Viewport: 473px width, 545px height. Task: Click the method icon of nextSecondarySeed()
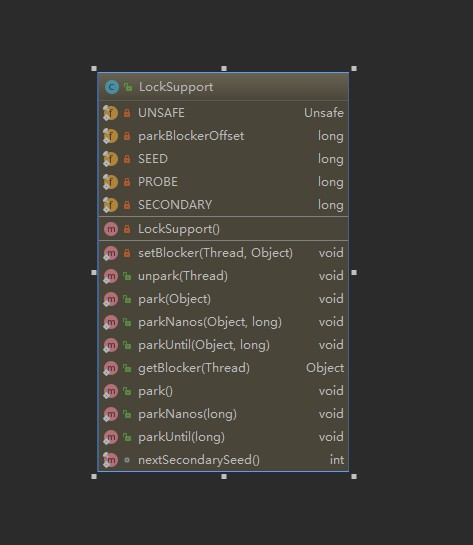point(111,460)
